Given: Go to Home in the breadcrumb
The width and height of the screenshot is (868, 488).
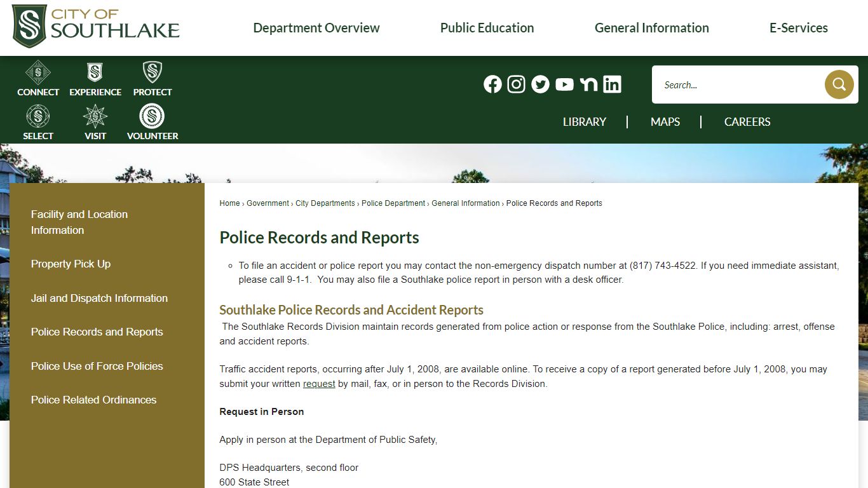Looking at the screenshot, I should [229, 203].
